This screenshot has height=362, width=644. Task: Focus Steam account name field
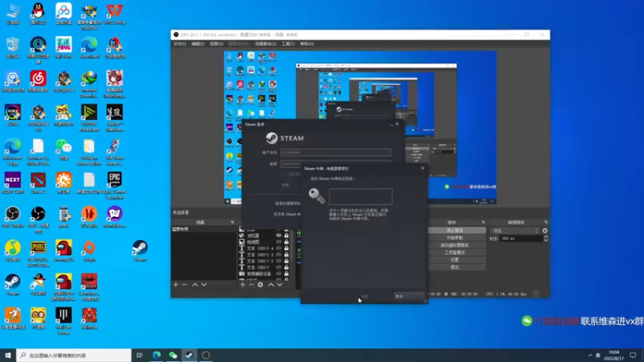[336, 152]
